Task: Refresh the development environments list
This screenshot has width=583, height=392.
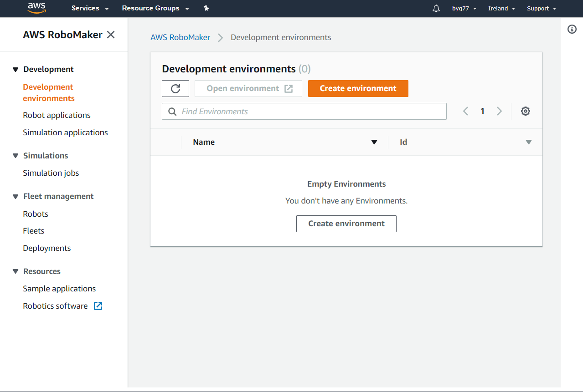Action: (175, 88)
